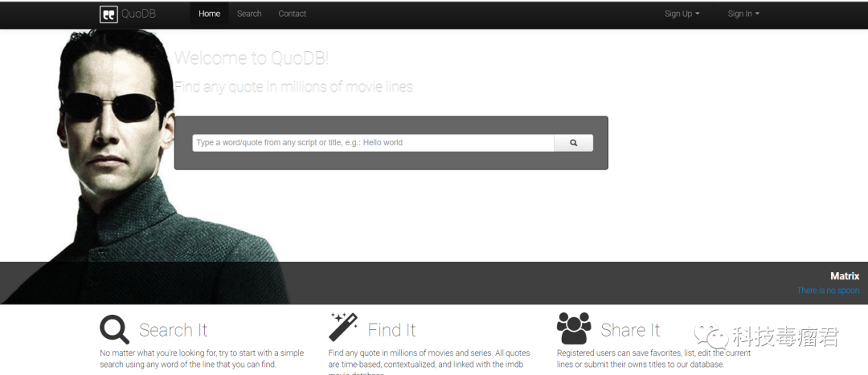The width and height of the screenshot is (868, 375).
Task: Open the Sign Up dropdown
Action: [682, 14]
